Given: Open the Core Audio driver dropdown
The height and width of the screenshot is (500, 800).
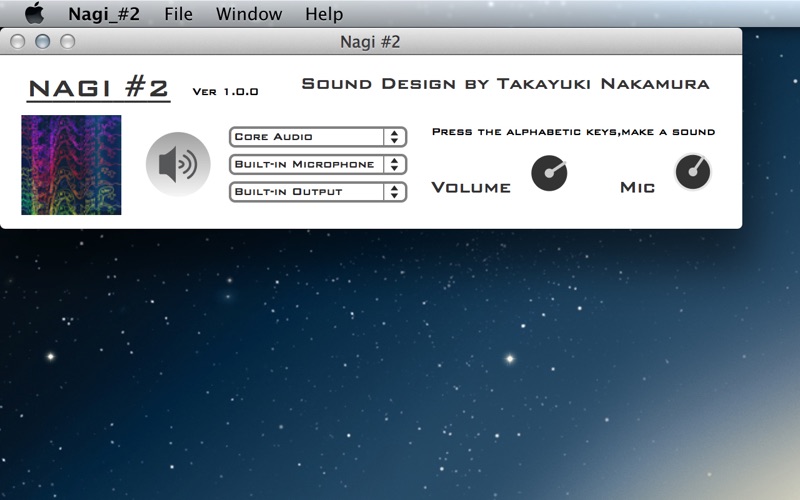Looking at the screenshot, I should point(318,137).
